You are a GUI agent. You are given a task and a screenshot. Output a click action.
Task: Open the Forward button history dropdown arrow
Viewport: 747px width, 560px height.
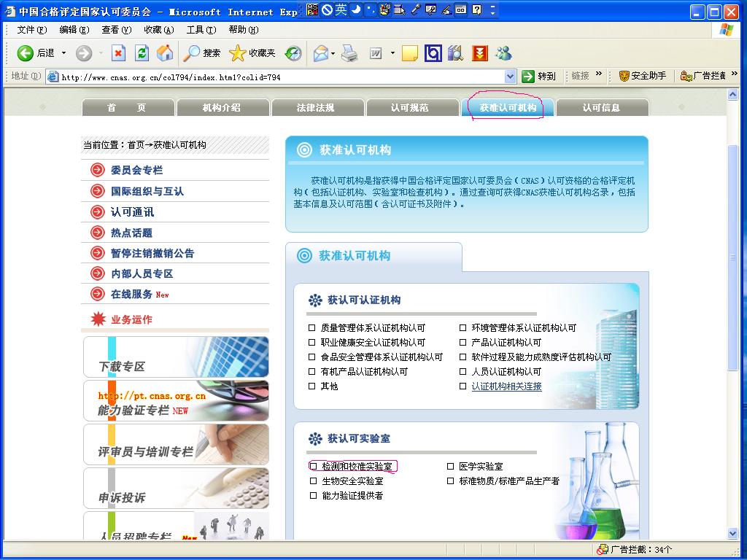point(101,52)
